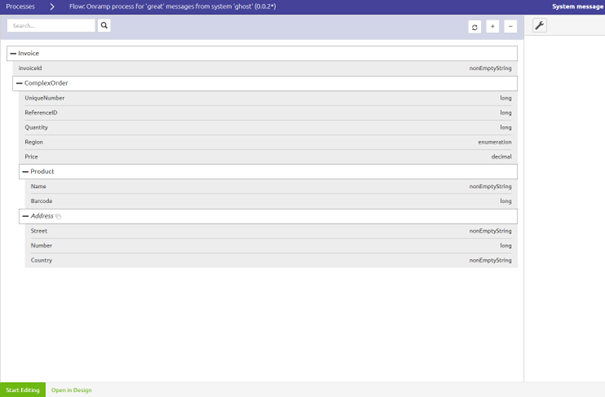Select the Quantity row
This screenshot has width=605, height=397.
[x=268, y=127]
